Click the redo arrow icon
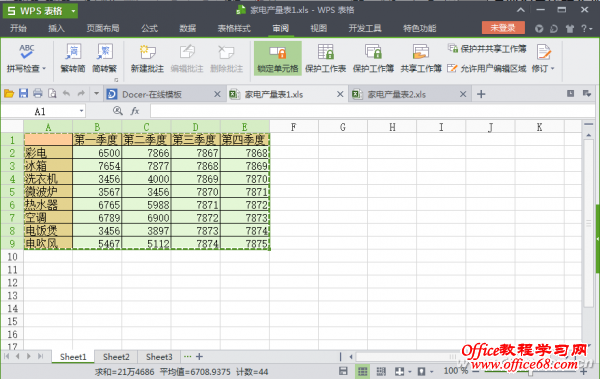Screen dimensions: 600x379 pos(81,93)
